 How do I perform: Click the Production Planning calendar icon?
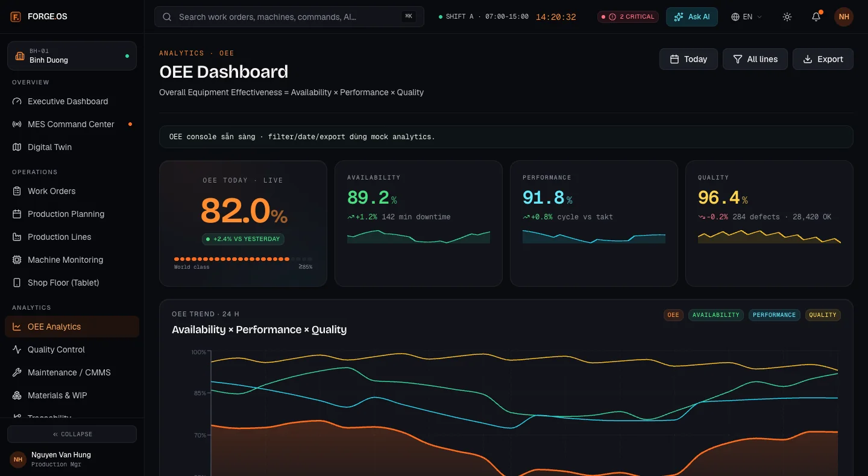click(17, 214)
